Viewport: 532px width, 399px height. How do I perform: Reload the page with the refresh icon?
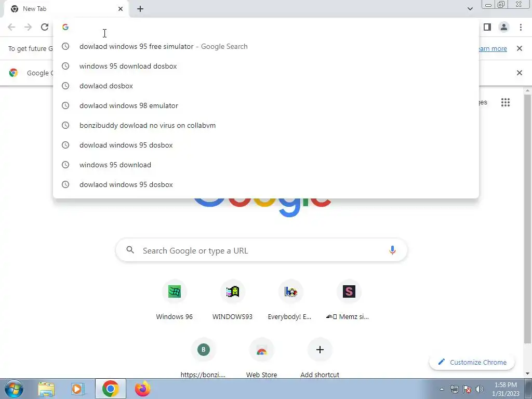pos(45,27)
